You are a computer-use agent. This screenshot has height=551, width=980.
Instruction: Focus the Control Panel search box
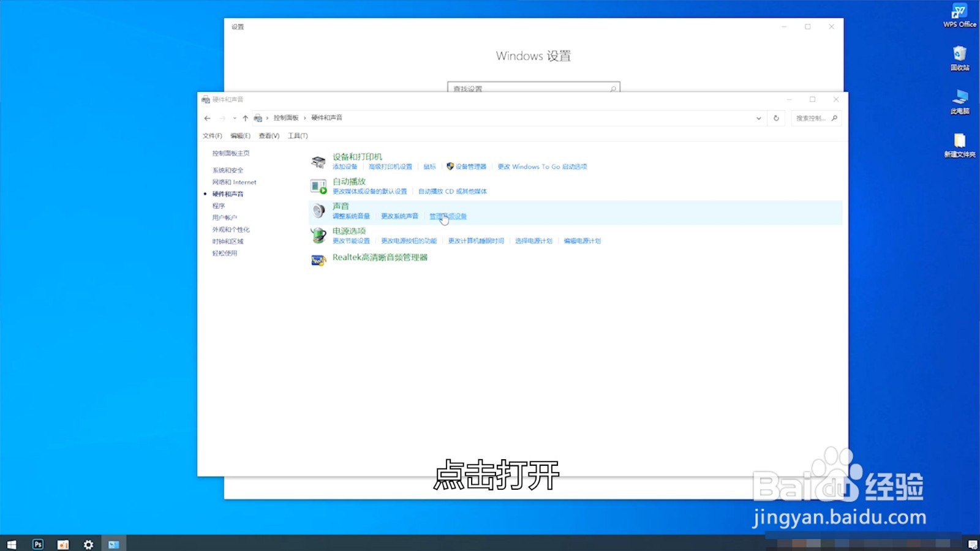(816, 118)
